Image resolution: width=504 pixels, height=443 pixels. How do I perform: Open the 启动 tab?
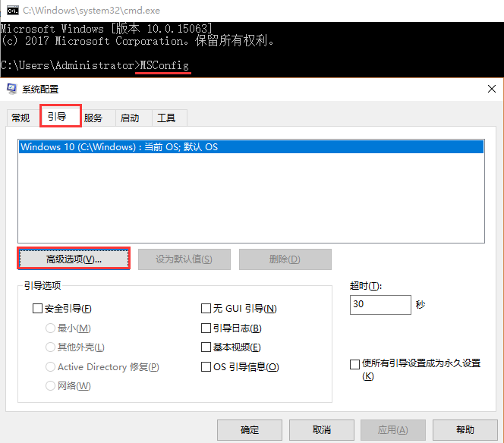(x=130, y=118)
